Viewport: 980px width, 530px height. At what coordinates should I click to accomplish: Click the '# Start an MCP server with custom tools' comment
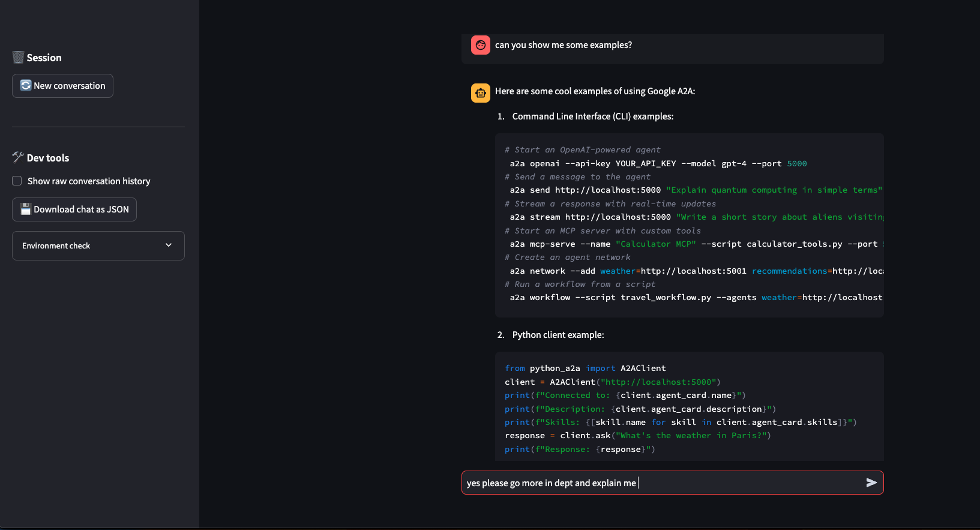[x=603, y=230]
